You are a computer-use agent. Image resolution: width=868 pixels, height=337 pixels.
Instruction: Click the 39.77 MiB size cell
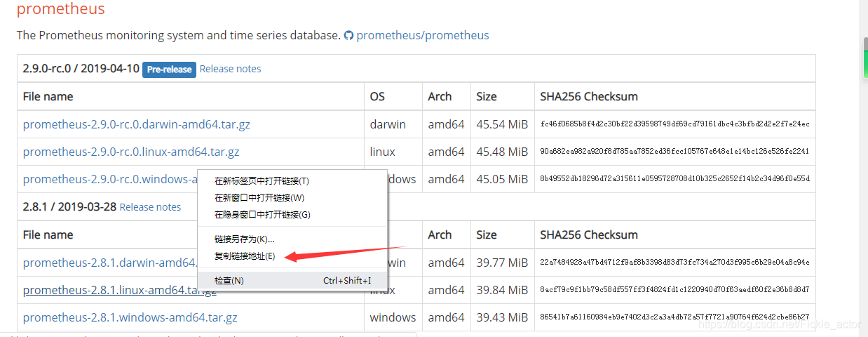(x=502, y=263)
